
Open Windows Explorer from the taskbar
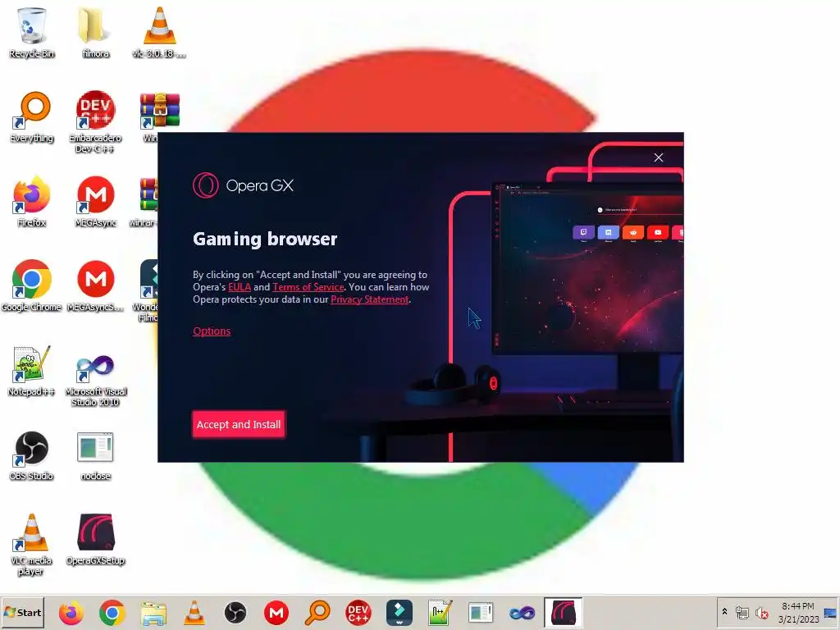click(x=153, y=612)
